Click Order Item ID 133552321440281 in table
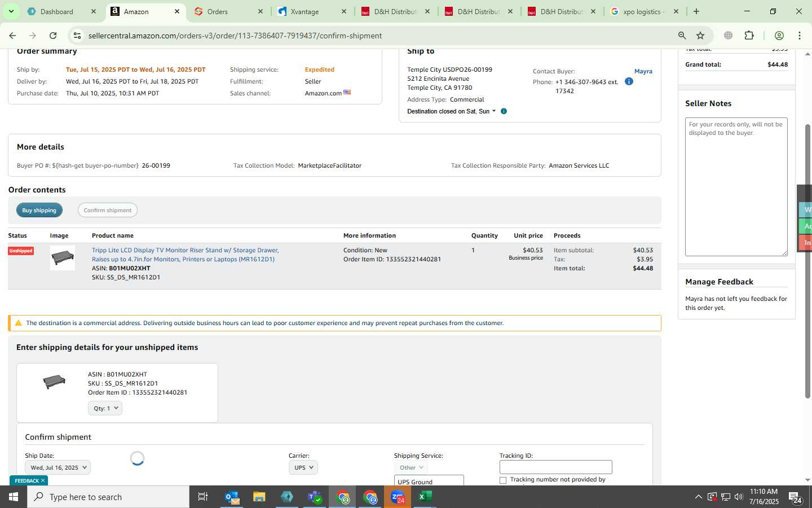Image resolution: width=812 pixels, height=508 pixels. click(392, 259)
